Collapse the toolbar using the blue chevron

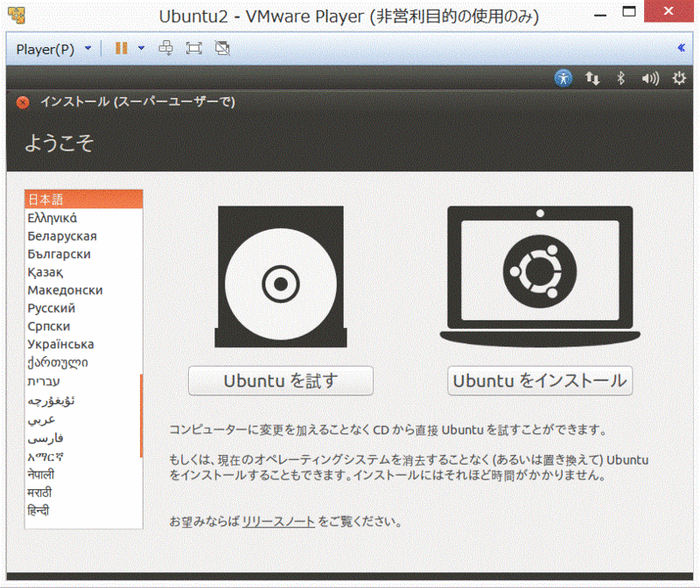pyautogui.click(x=682, y=48)
